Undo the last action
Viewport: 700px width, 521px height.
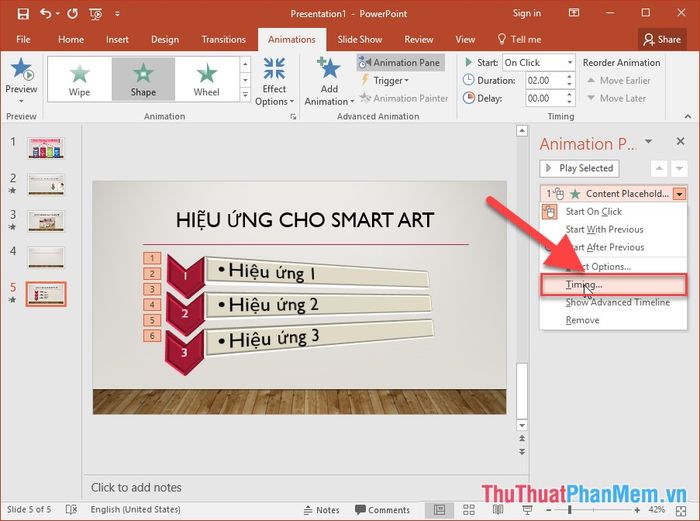coord(46,14)
